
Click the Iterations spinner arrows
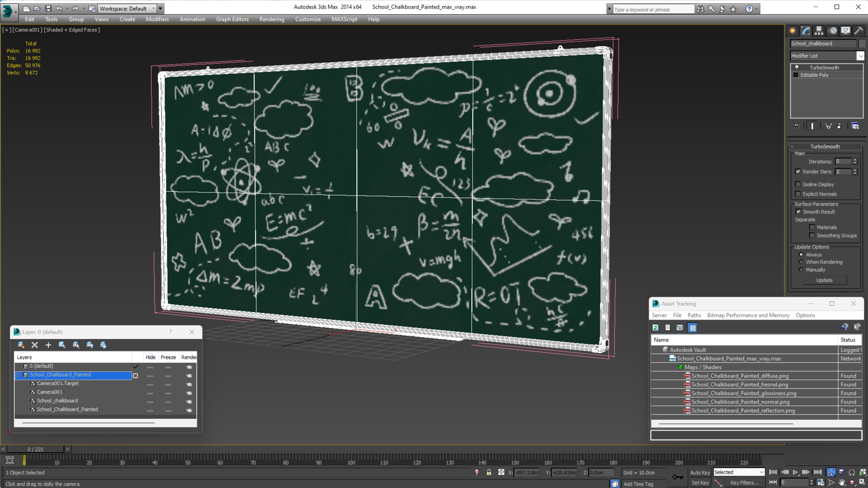(x=855, y=161)
